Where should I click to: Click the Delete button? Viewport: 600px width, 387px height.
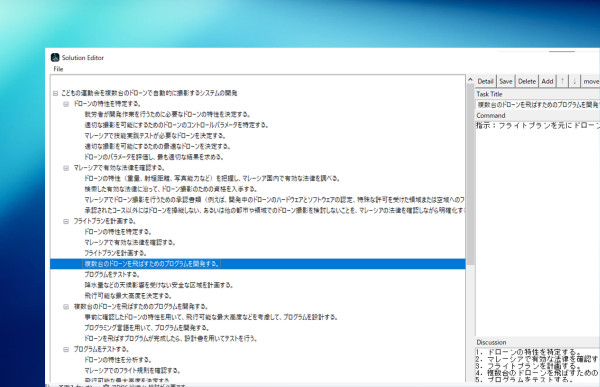click(527, 81)
